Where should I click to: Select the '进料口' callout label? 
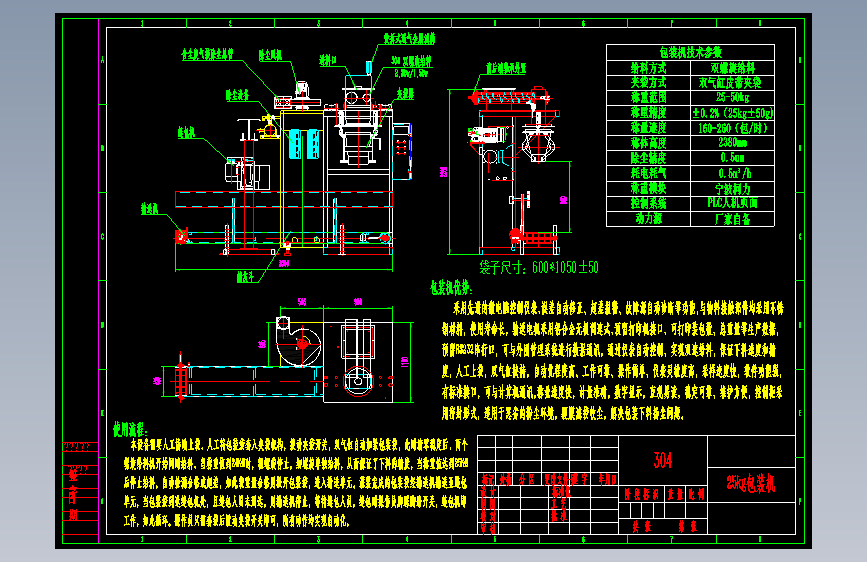(328, 60)
